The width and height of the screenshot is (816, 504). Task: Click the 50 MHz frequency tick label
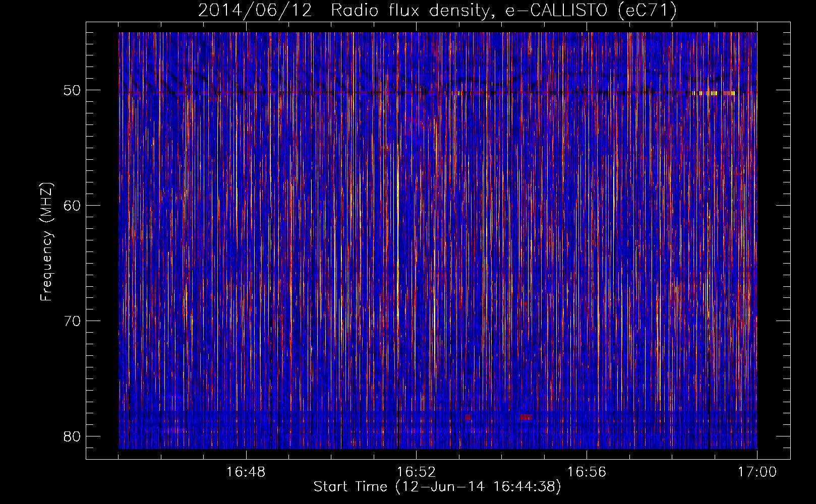72,90
